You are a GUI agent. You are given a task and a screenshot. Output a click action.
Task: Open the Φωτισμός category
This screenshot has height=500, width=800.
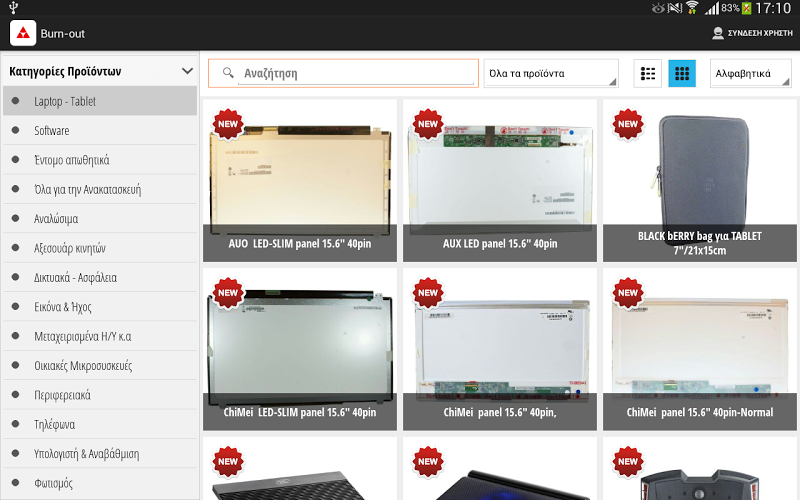point(100,483)
